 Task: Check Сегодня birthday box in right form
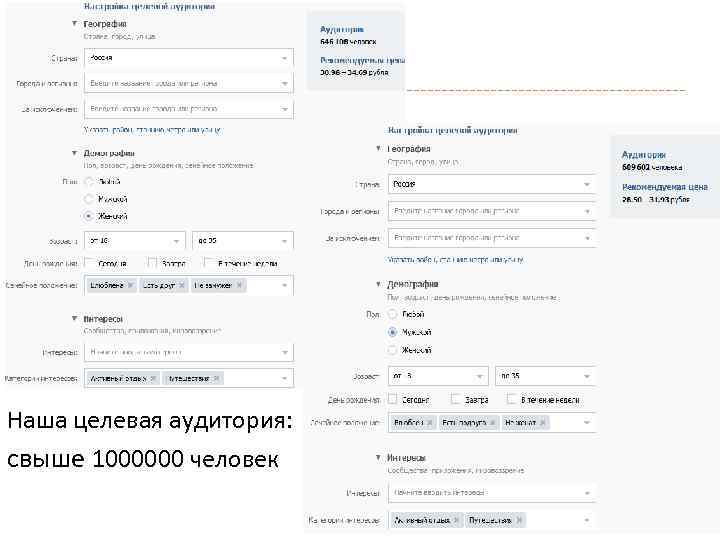(393, 399)
